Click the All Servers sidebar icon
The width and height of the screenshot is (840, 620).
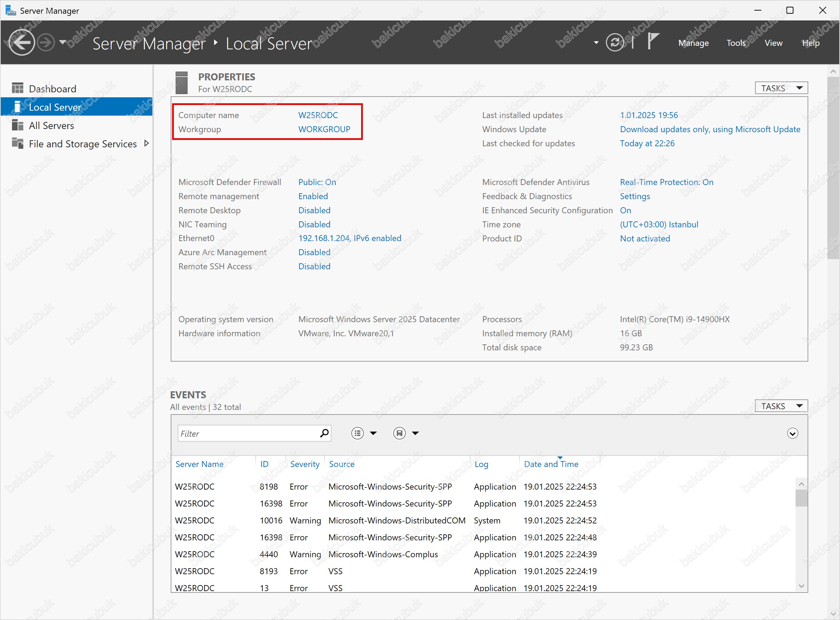point(17,125)
